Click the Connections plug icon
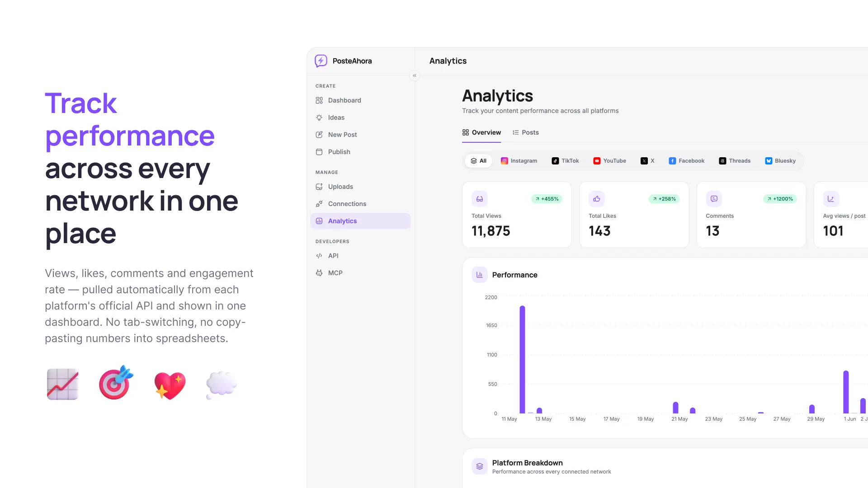The width and height of the screenshot is (868, 488). [319, 204]
